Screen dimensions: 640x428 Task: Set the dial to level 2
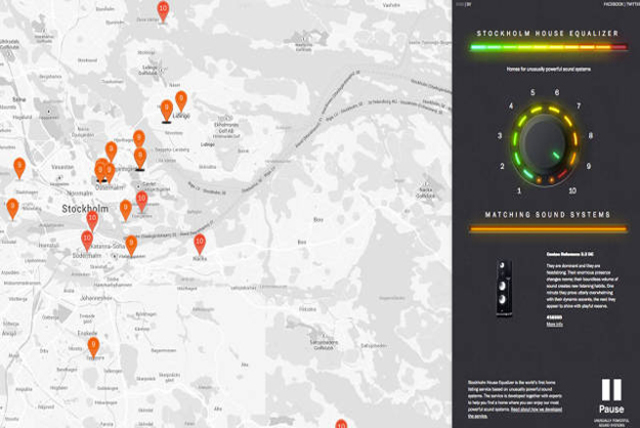[x=502, y=166]
